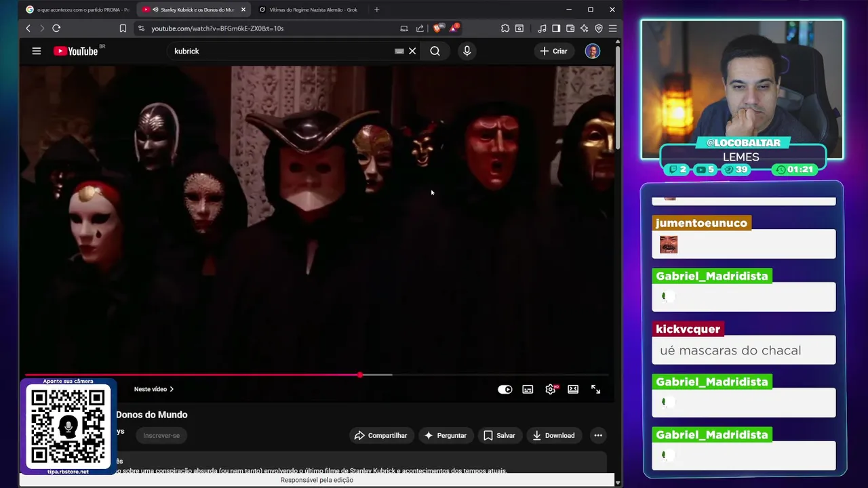The height and width of the screenshot is (488, 868).
Task: Click chat message 'ué mascaras do chacal'
Action: (x=730, y=350)
